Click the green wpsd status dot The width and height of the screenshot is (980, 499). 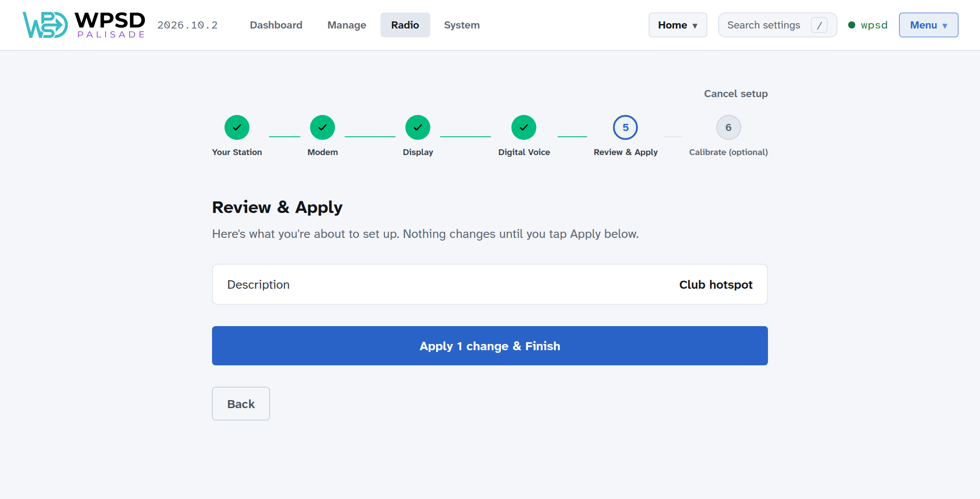[852, 25]
